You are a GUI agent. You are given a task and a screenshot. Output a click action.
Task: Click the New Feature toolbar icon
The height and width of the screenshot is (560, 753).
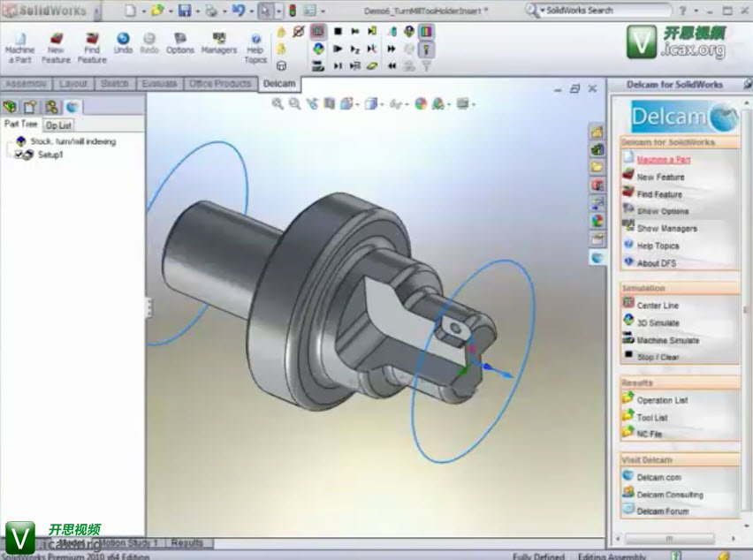pos(56,48)
